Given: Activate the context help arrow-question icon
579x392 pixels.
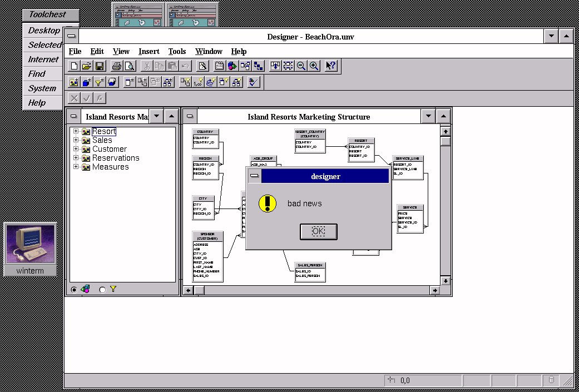Looking at the screenshot, I should click(x=331, y=66).
